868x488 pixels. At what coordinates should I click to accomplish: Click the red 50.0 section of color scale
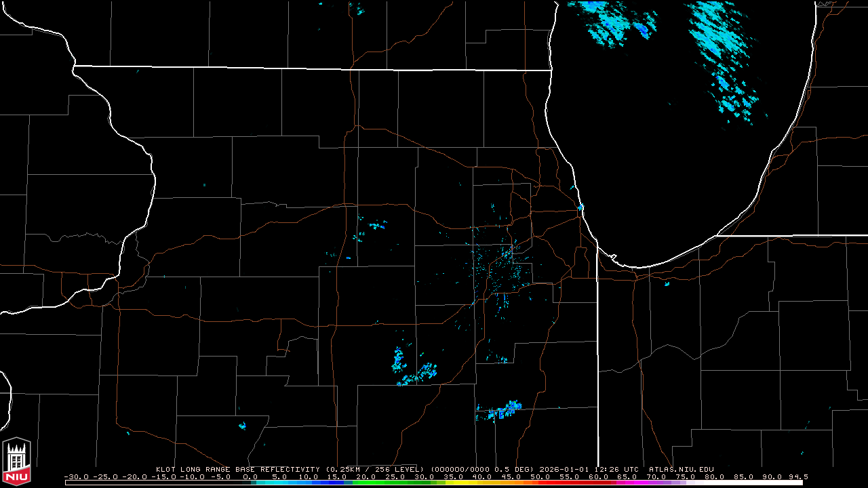click(540, 482)
